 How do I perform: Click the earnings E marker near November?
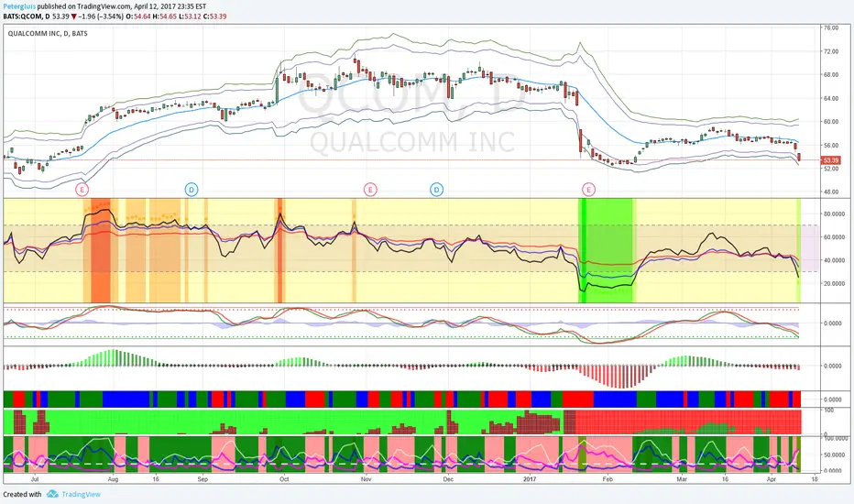click(x=370, y=190)
